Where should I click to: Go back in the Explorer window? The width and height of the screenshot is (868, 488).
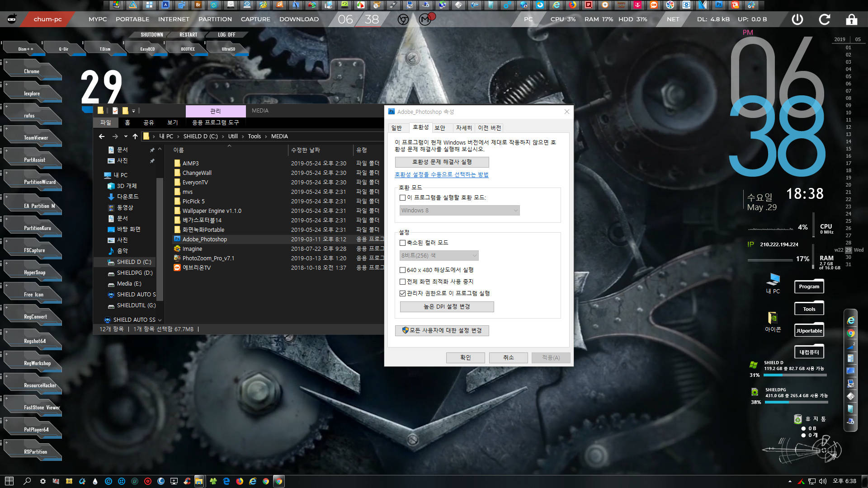102,136
